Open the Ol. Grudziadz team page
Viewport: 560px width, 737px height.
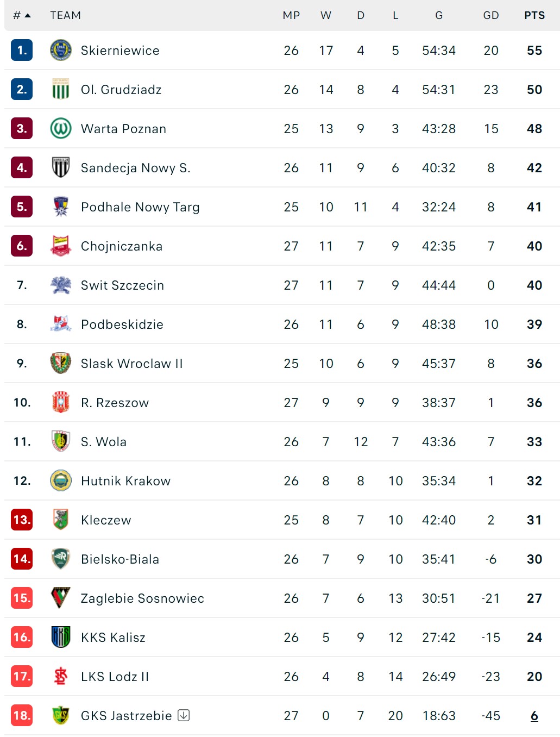pos(121,90)
